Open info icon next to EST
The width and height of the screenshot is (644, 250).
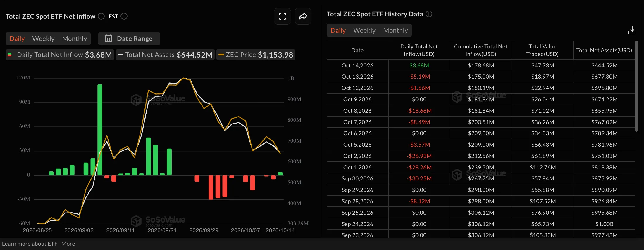tap(124, 16)
